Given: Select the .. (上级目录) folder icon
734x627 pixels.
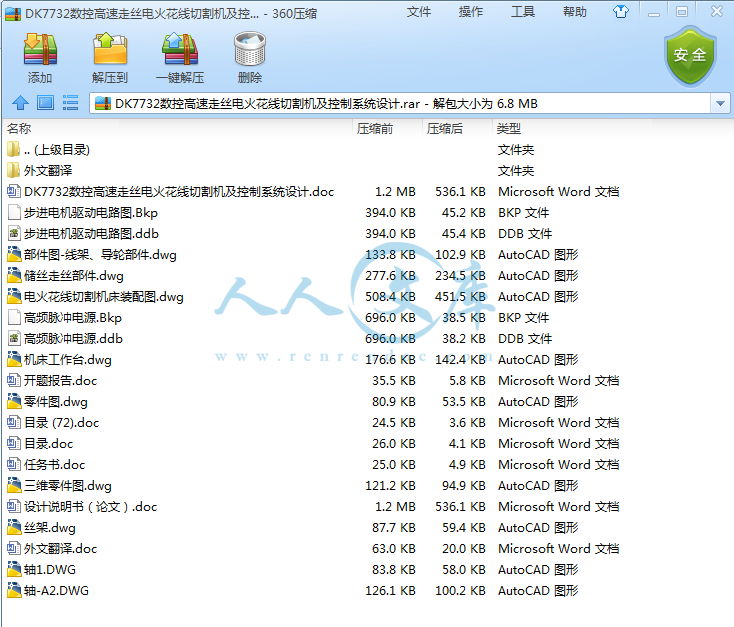Looking at the screenshot, I should coord(14,149).
